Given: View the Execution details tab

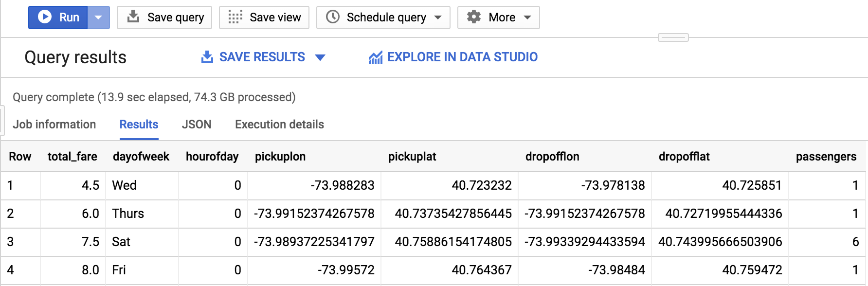Looking at the screenshot, I should pos(279,125).
